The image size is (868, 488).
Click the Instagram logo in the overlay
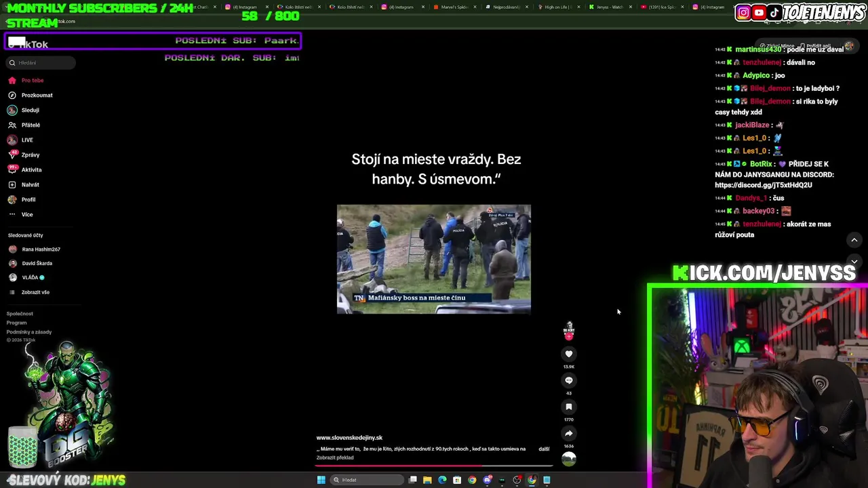(743, 12)
